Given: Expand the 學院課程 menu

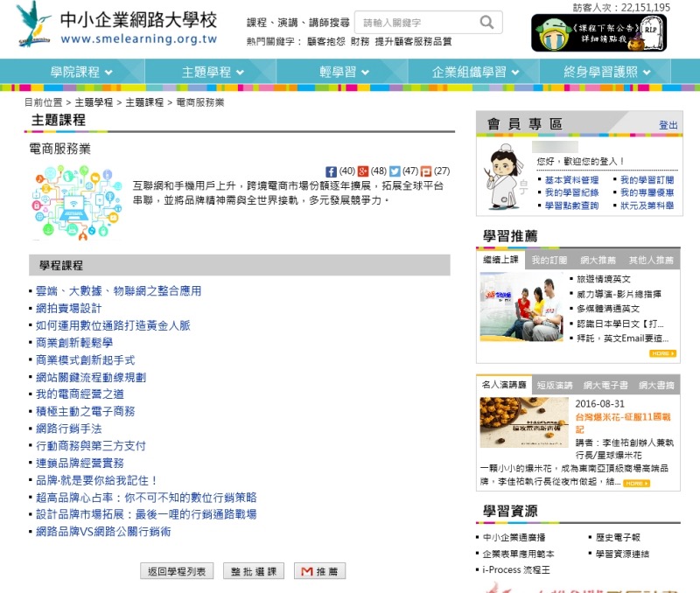Looking at the screenshot, I should [81, 72].
